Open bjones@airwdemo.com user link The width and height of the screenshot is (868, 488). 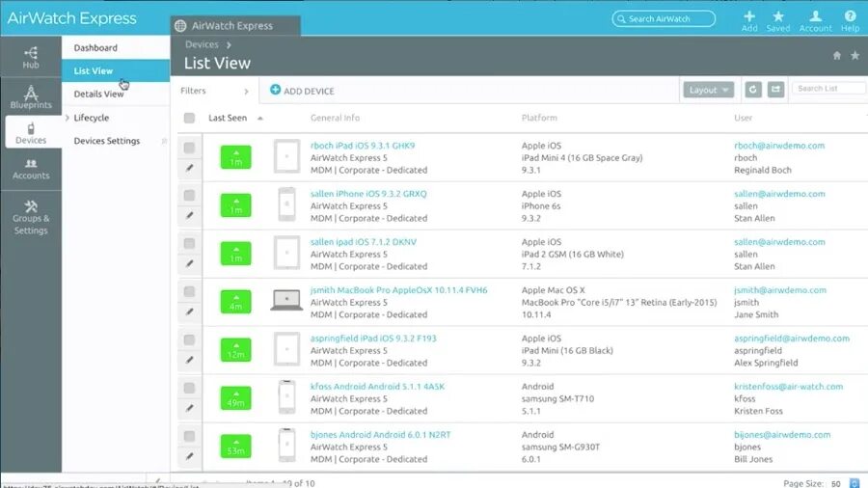pyautogui.click(x=782, y=434)
